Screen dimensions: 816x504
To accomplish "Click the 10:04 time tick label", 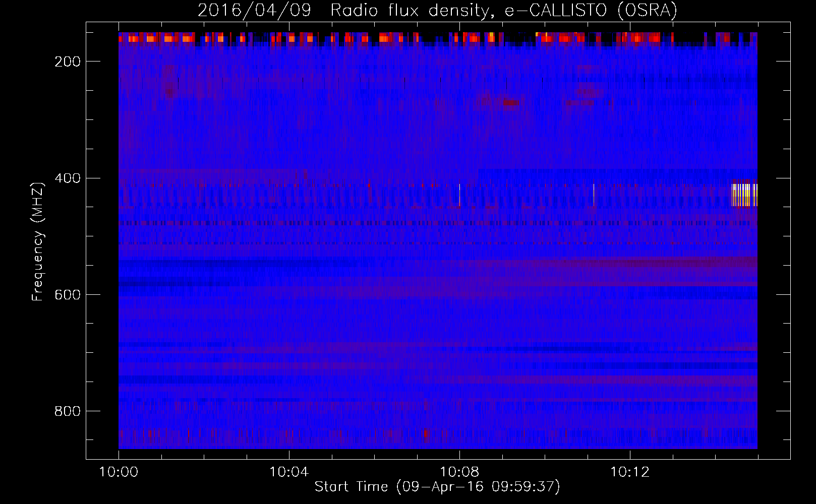I will click(x=289, y=472).
